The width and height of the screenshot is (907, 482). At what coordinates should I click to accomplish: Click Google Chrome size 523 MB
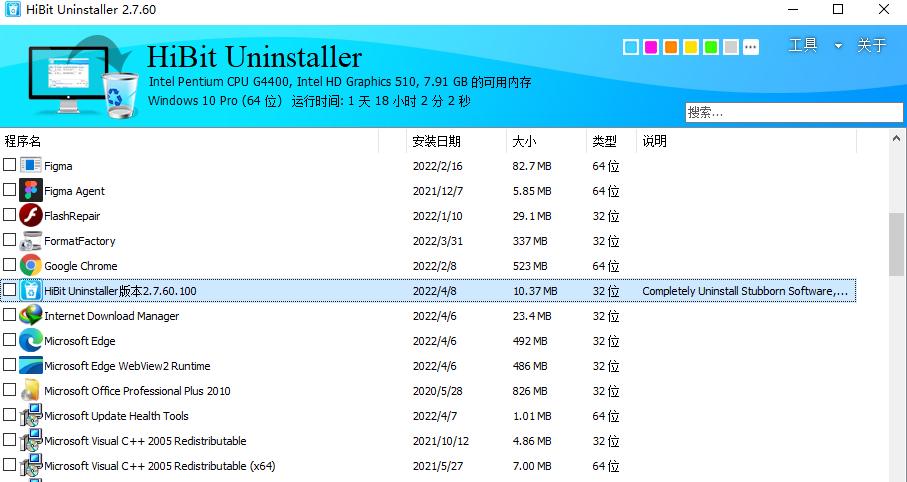coord(530,266)
